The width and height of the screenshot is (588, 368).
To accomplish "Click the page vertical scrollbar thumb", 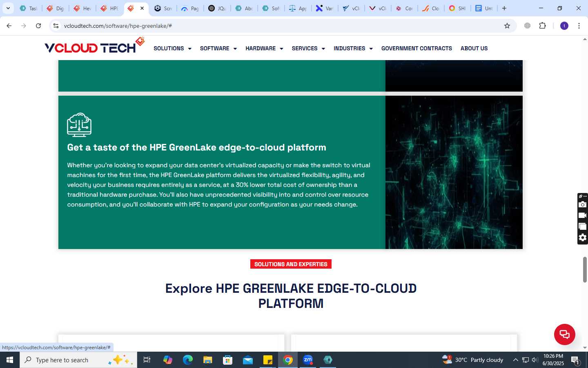I will (x=585, y=269).
